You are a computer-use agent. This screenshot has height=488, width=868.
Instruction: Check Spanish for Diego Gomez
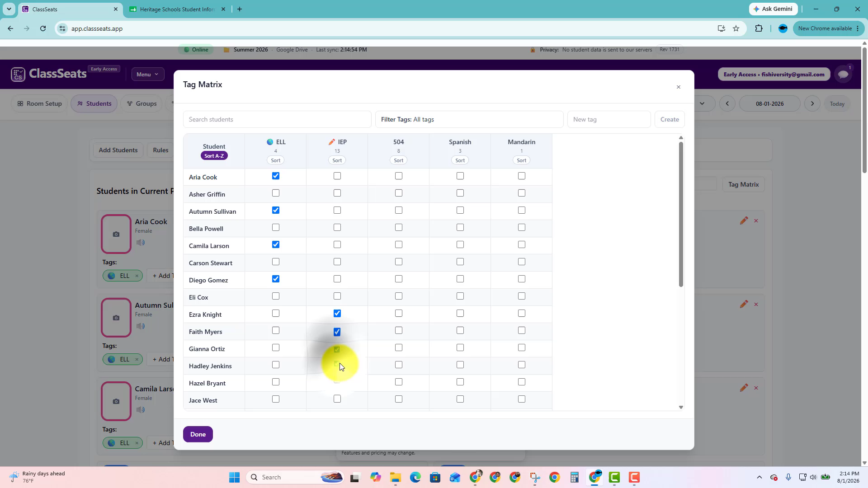[460, 279]
